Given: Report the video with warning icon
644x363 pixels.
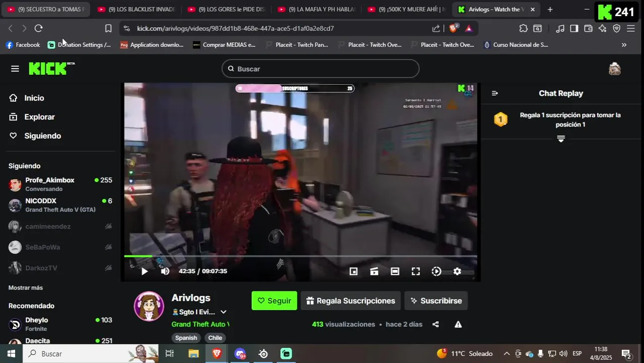Looking at the screenshot, I should pos(458,324).
